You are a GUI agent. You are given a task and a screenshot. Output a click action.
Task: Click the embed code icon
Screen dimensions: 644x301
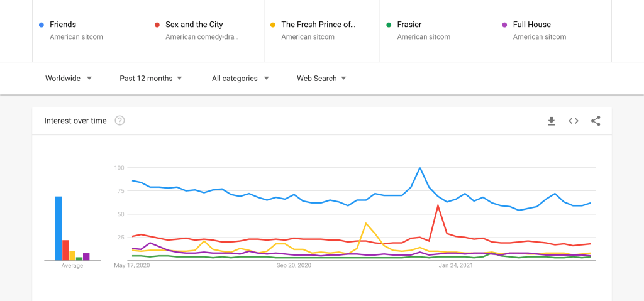(x=574, y=121)
